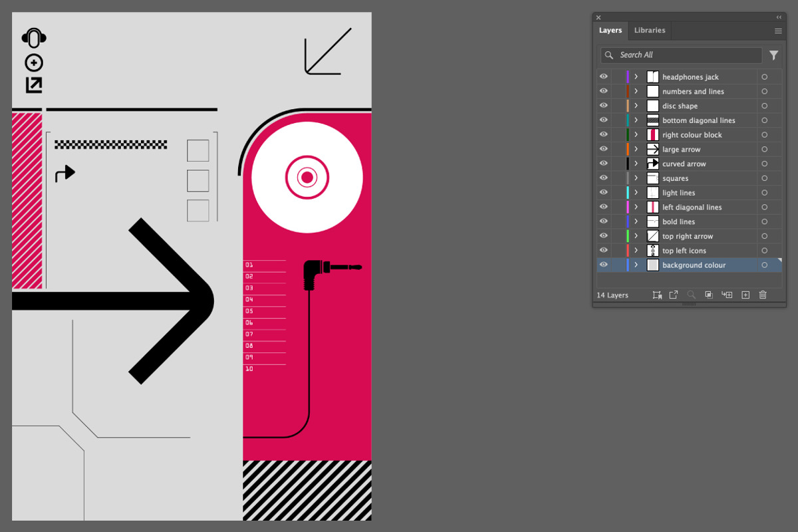This screenshot has height=532, width=798.
Task: Click target circle of top right arrow layer
Action: pos(765,236)
